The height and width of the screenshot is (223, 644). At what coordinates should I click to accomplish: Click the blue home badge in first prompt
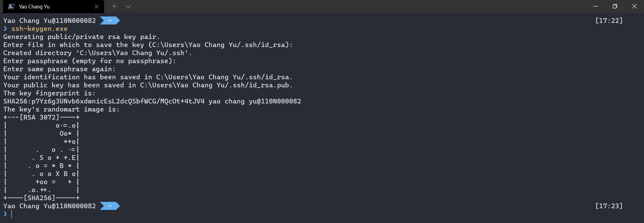[x=110, y=21]
